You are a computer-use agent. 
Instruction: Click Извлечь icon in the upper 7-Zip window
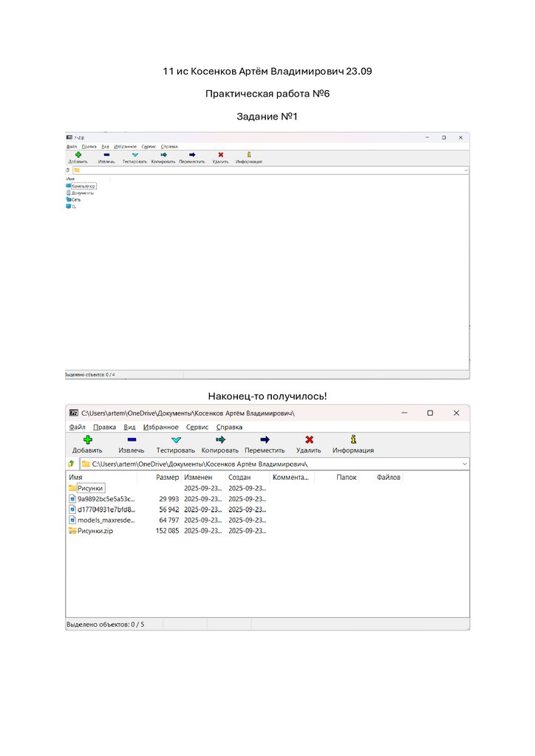106,155
